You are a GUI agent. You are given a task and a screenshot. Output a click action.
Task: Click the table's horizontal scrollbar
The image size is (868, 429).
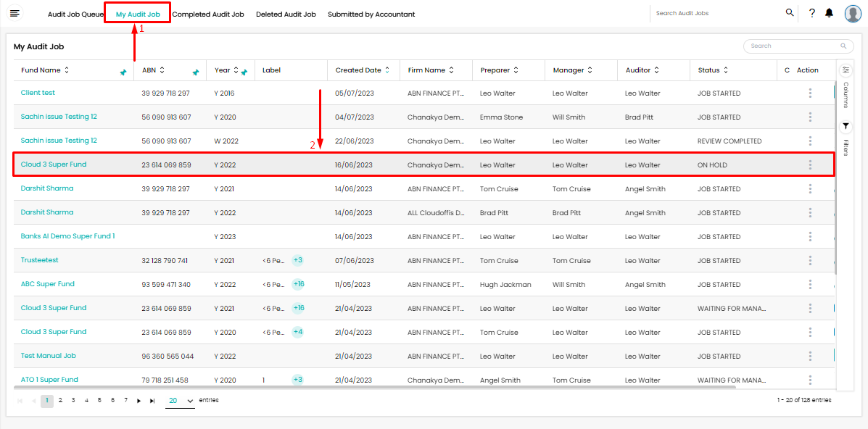point(375,388)
